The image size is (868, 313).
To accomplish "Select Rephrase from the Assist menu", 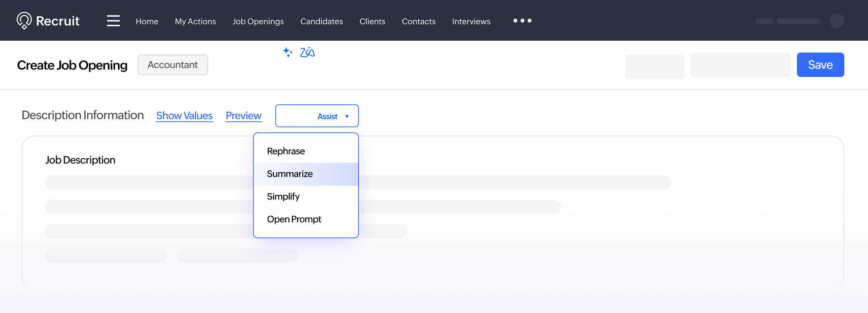I will (286, 151).
